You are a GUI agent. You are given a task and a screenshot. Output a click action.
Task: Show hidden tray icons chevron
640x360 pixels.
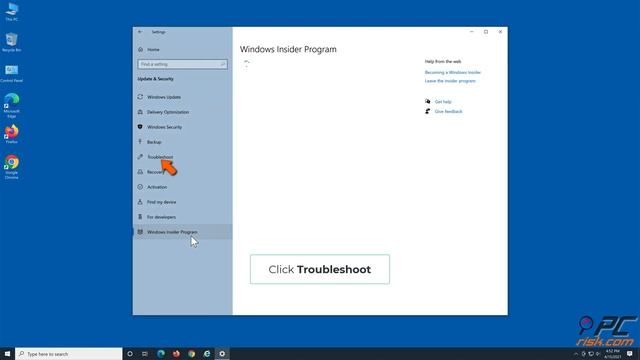click(576, 353)
